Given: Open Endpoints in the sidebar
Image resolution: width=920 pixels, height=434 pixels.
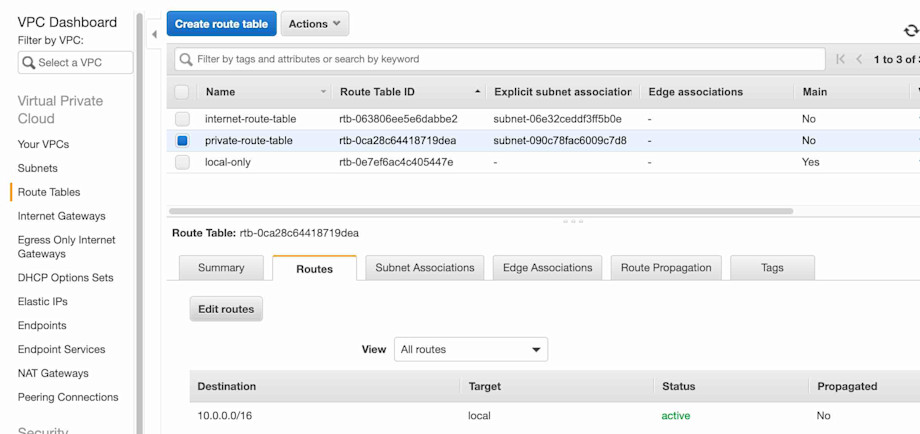Looking at the screenshot, I should tap(42, 326).
